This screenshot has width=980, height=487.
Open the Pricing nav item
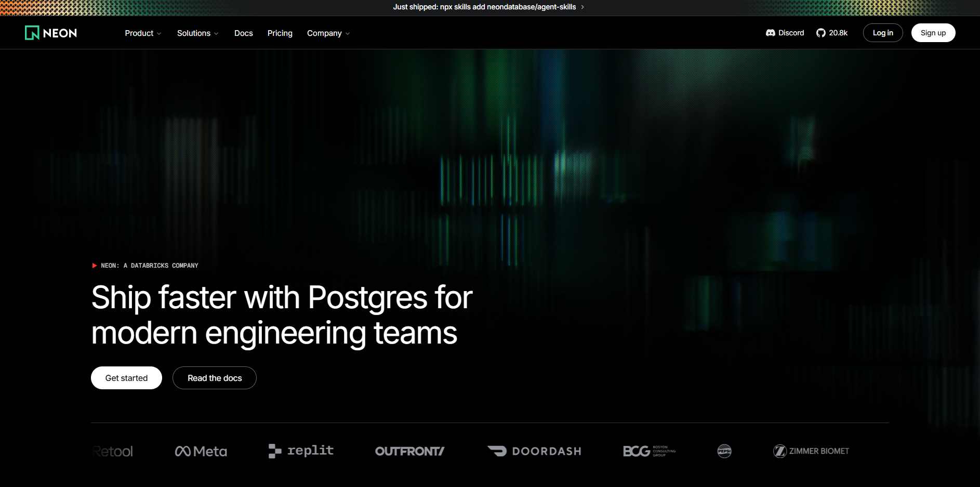click(280, 33)
